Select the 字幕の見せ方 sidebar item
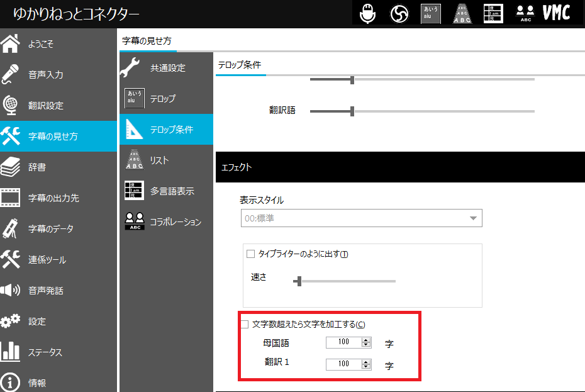 [58, 137]
